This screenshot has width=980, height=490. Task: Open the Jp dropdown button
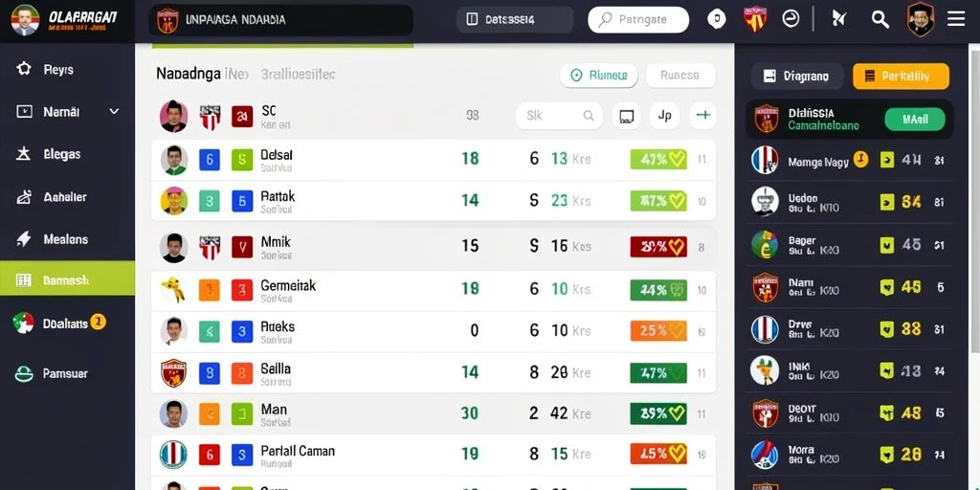[x=664, y=116]
